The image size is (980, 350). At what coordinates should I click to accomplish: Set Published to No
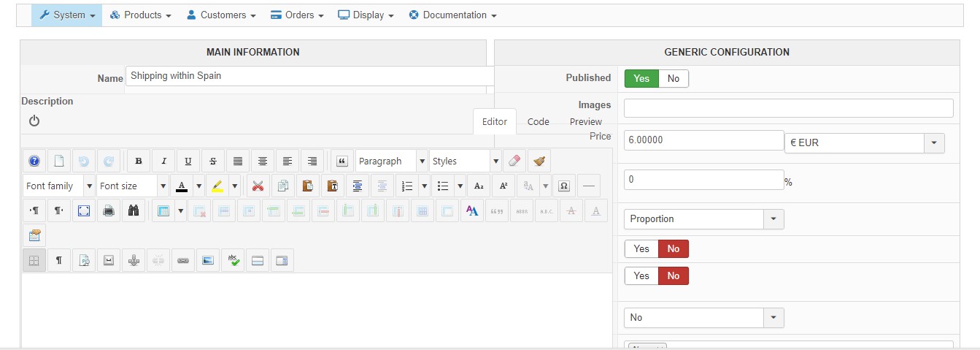coord(673,78)
